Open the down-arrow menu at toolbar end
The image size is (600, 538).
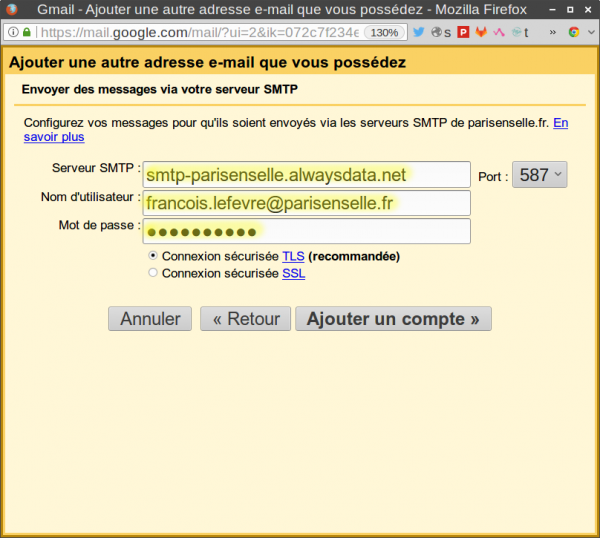(x=590, y=32)
